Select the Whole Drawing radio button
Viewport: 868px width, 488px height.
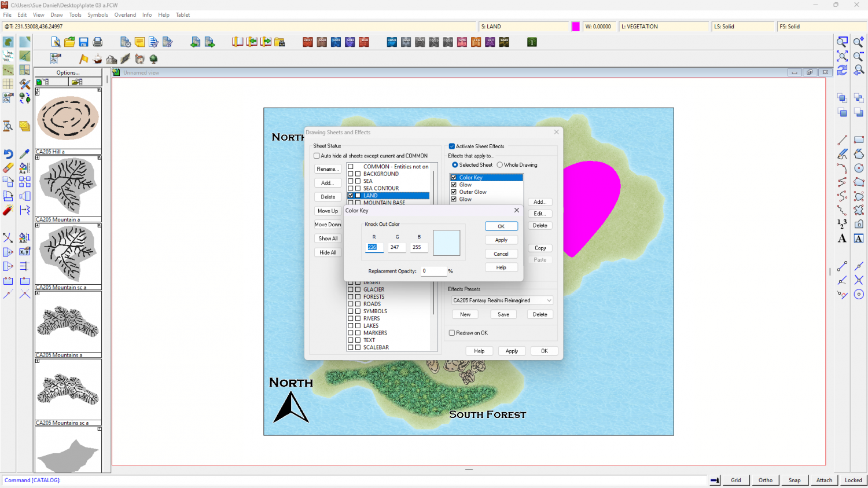click(x=500, y=165)
